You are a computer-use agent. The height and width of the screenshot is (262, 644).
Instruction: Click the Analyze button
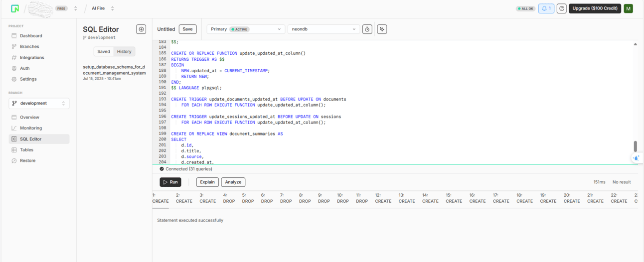click(233, 182)
